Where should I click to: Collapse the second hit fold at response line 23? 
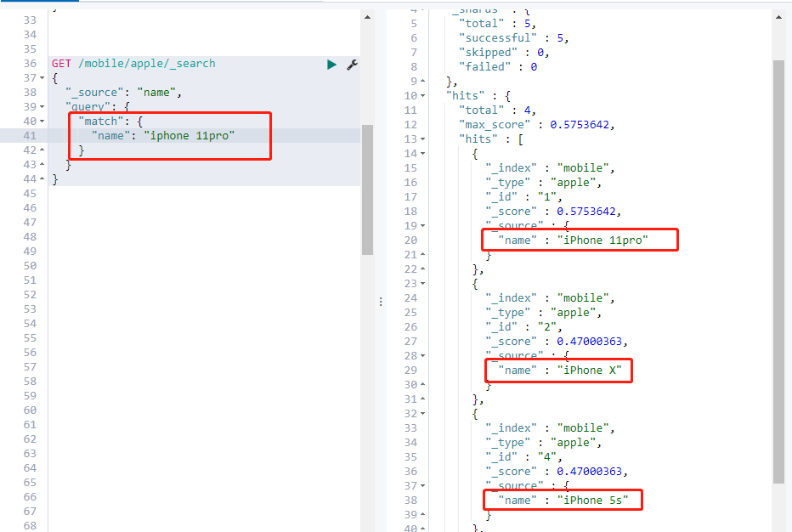point(423,284)
